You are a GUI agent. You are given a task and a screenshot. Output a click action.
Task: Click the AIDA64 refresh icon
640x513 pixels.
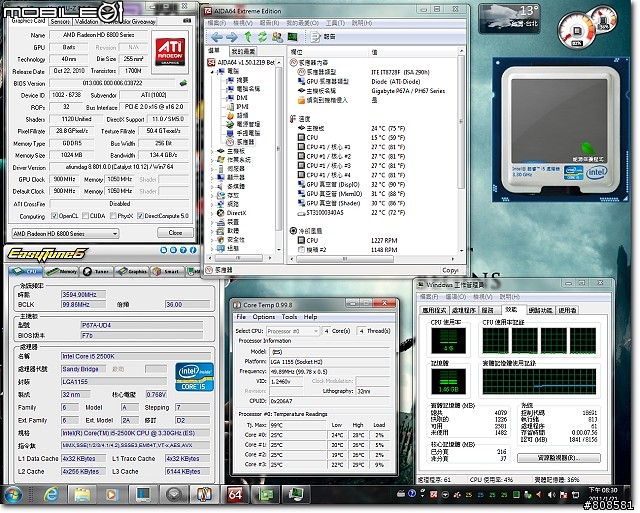[262, 37]
